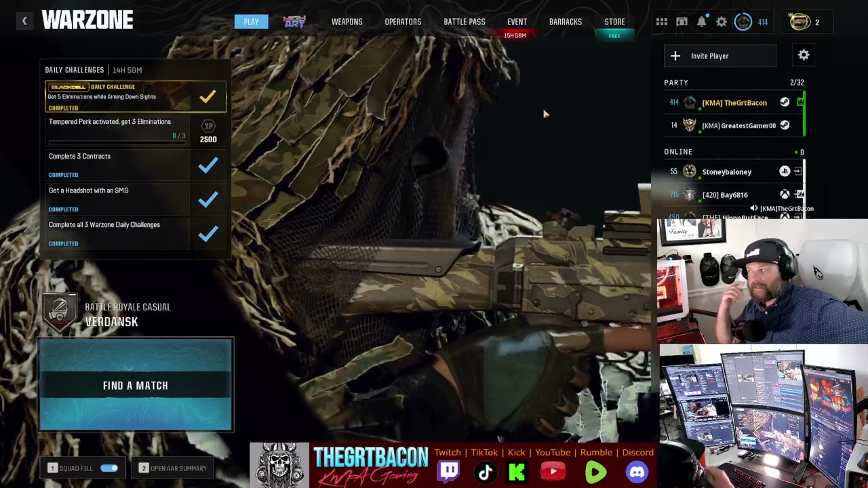Click Stoneybaloney rank emblem in online list

tap(690, 171)
